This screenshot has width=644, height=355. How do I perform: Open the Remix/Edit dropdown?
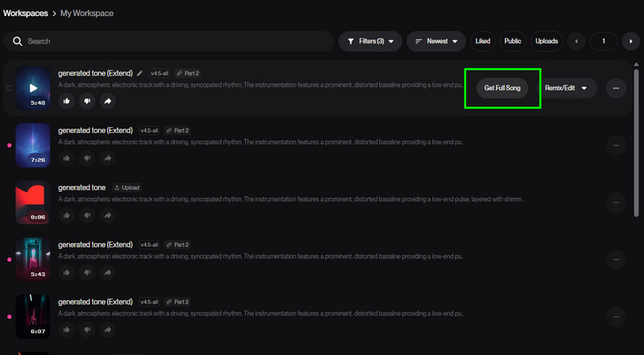point(568,88)
